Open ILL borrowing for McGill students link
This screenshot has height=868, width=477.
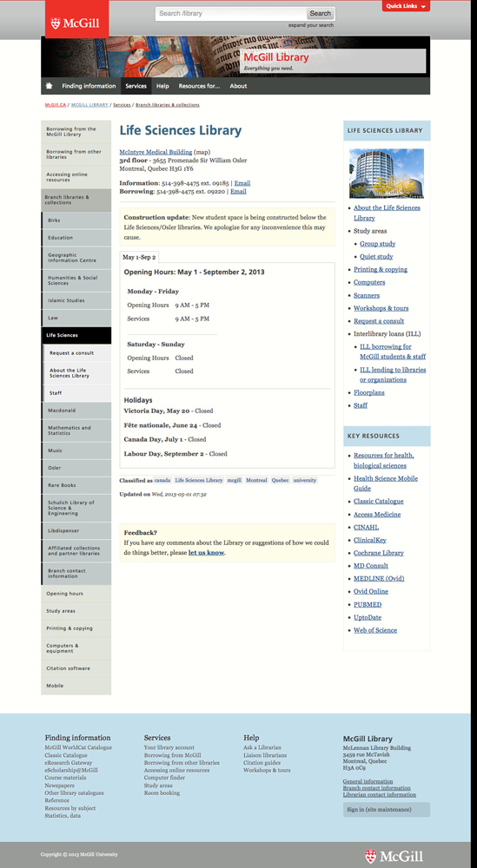coord(393,352)
